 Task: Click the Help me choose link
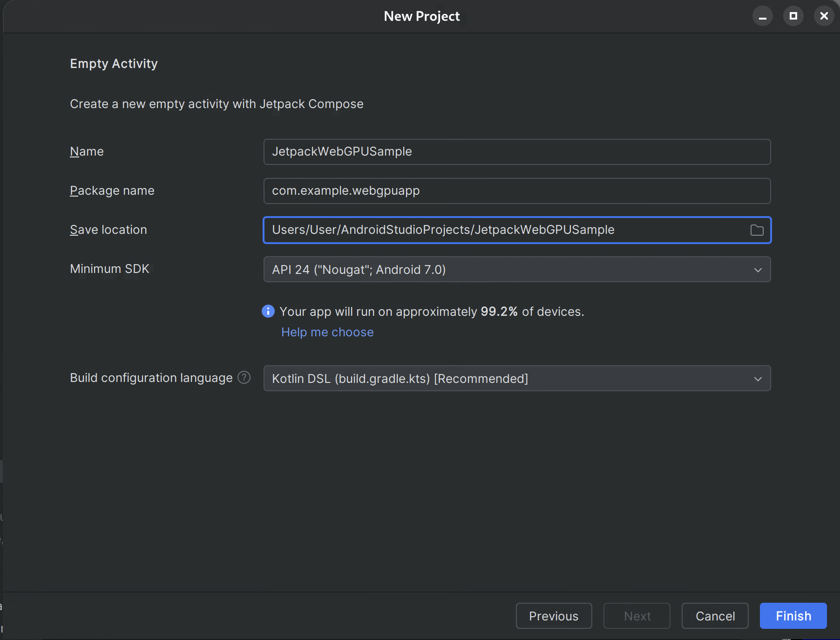tap(327, 332)
